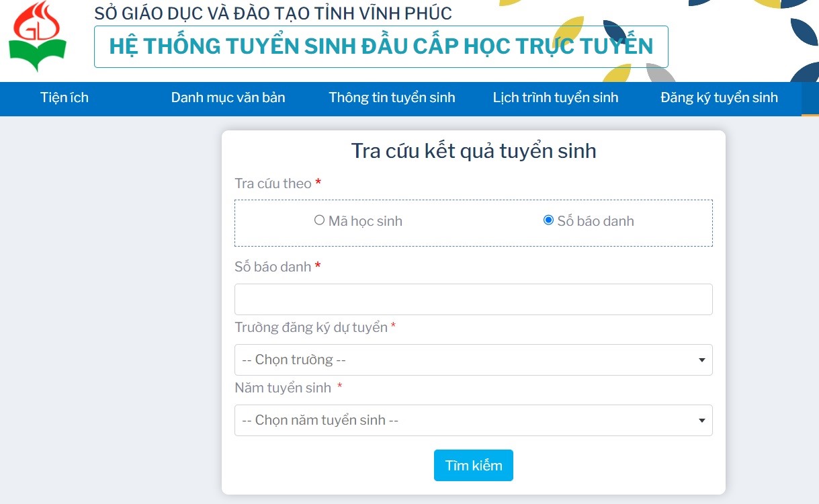Click the 'Trường đăng ký dự tuyển' field label
Image resolution: width=819 pixels, height=504 pixels.
[x=311, y=327]
